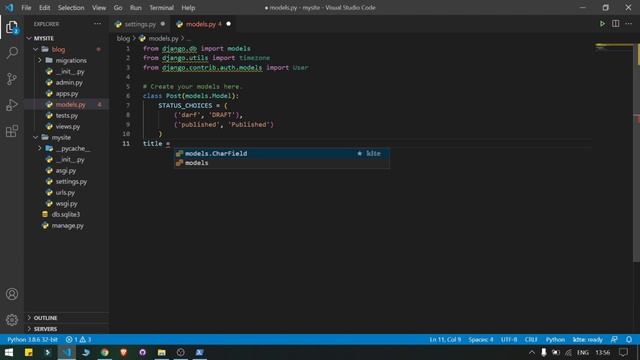Click the feedback icon in status bar

click(614, 340)
